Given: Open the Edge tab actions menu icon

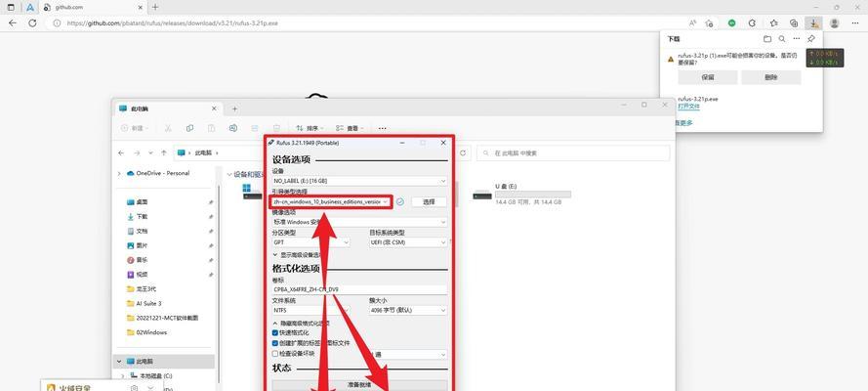Looking at the screenshot, I should [11, 7].
